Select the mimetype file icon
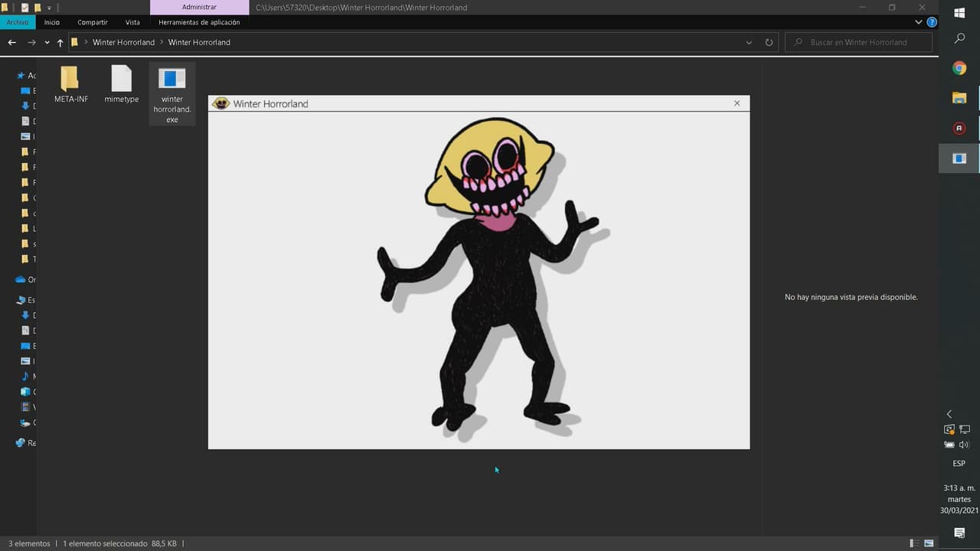The image size is (980, 551). (121, 78)
